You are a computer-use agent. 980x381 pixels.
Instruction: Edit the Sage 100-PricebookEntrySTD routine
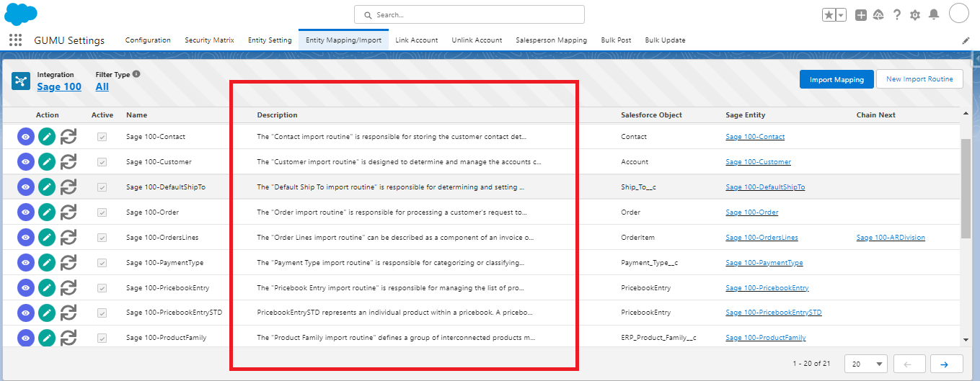(x=47, y=313)
